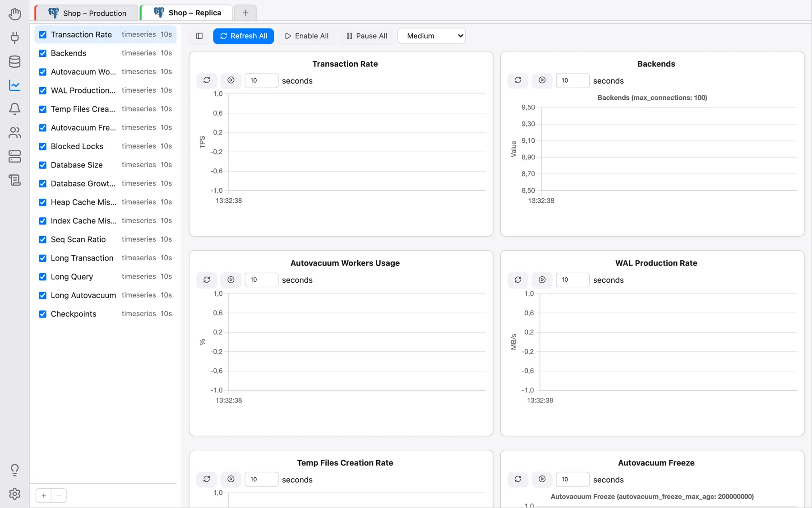
Task: Disable the Seq Scan Ratio checkbox
Action: (x=43, y=239)
